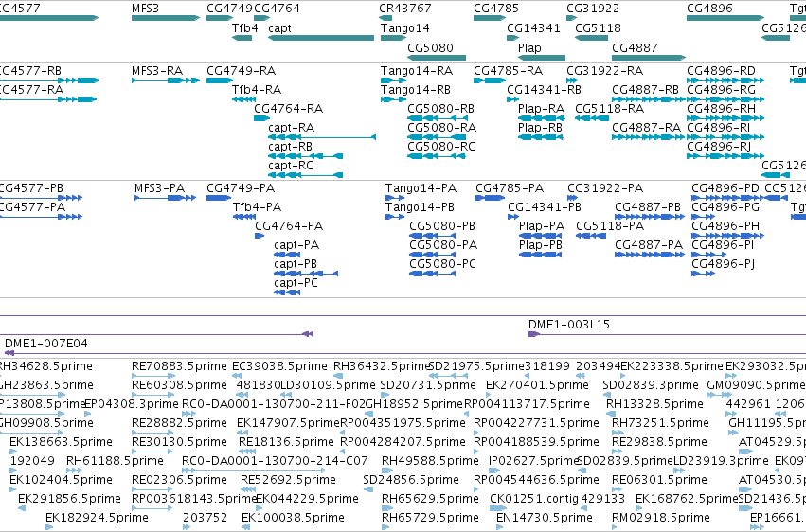Select the EC39038.5prime label
This screenshot has height=532, width=806.
[279, 366]
